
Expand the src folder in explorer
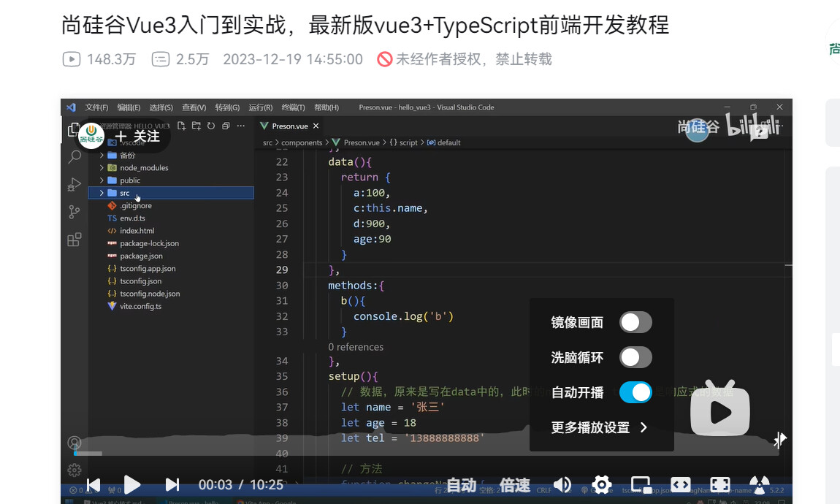coord(171,193)
